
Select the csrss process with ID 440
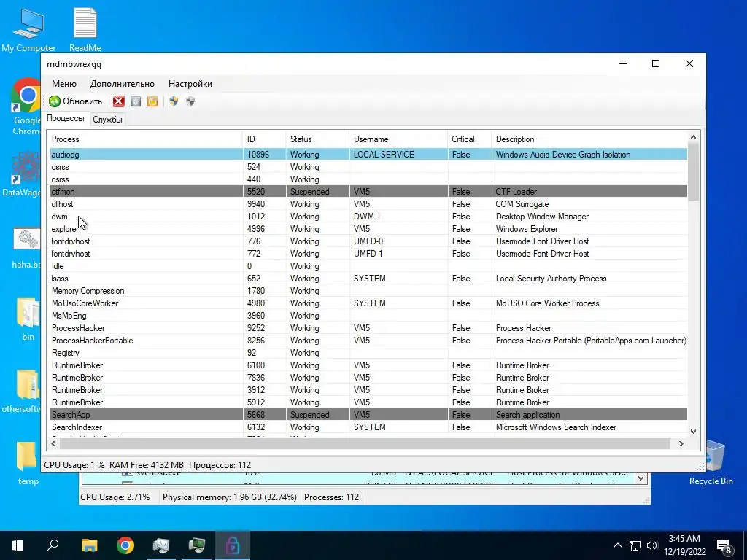click(368, 179)
